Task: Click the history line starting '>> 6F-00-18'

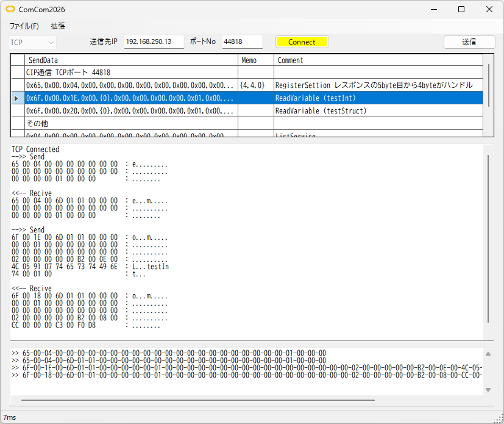Action: click(247, 375)
